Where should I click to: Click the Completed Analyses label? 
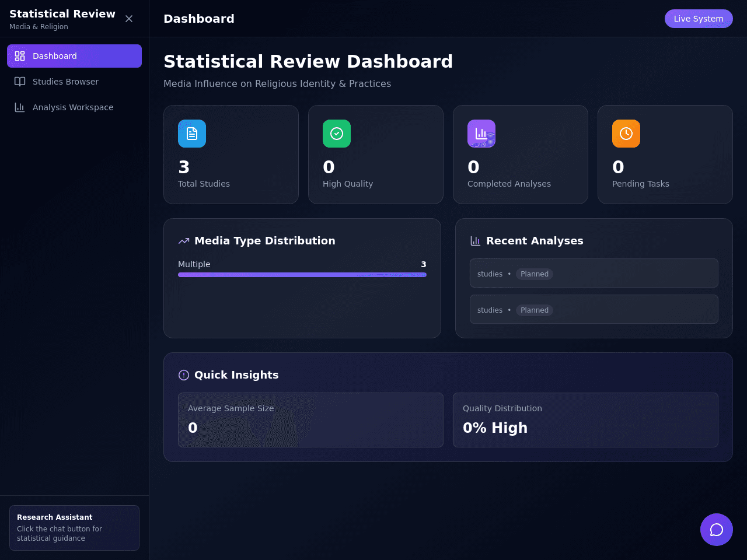(x=509, y=184)
